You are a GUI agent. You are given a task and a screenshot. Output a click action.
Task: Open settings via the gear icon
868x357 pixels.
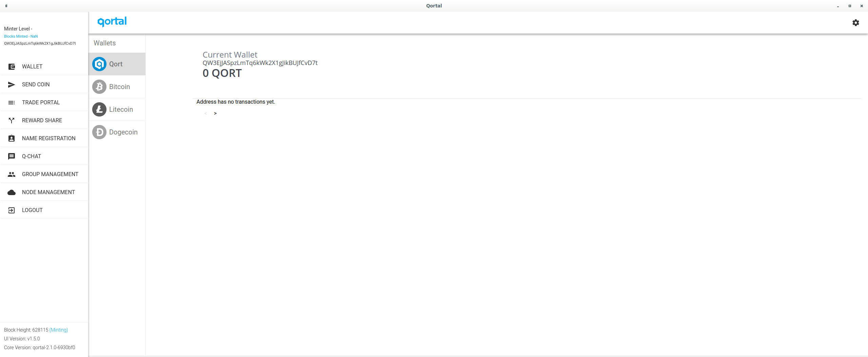(x=856, y=23)
